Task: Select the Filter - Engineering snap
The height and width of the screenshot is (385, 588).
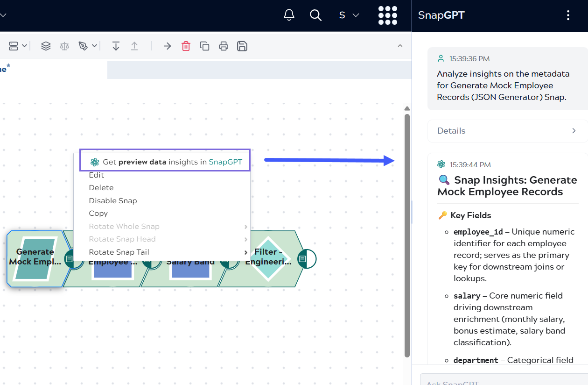Action: click(x=268, y=258)
